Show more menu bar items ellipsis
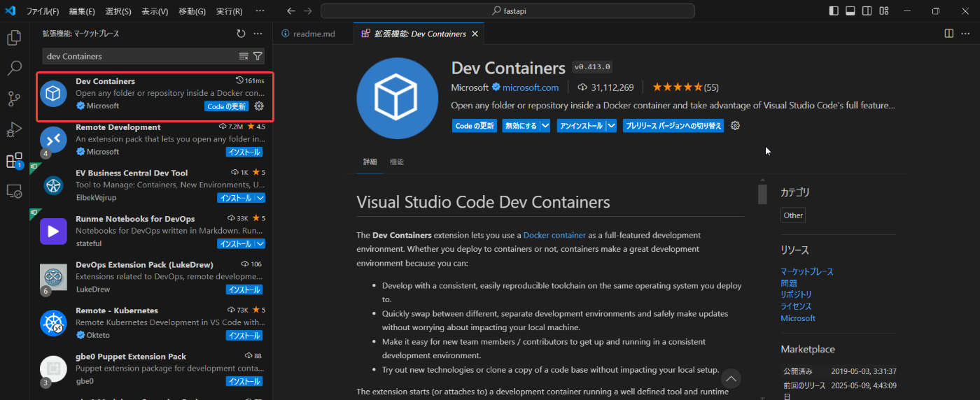Image resolution: width=980 pixels, height=400 pixels. click(x=260, y=11)
